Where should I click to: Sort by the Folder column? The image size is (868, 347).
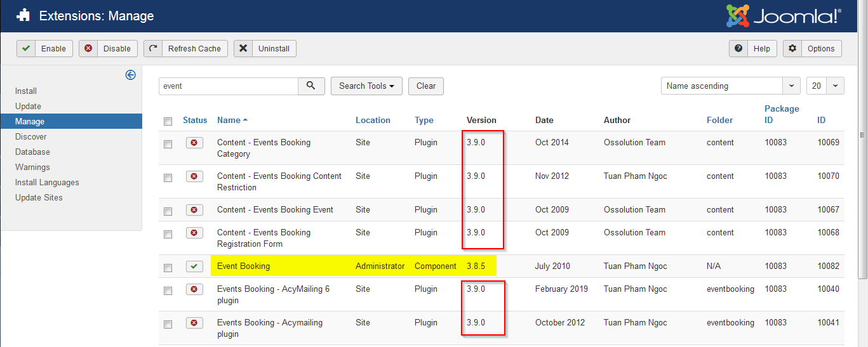click(719, 120)
